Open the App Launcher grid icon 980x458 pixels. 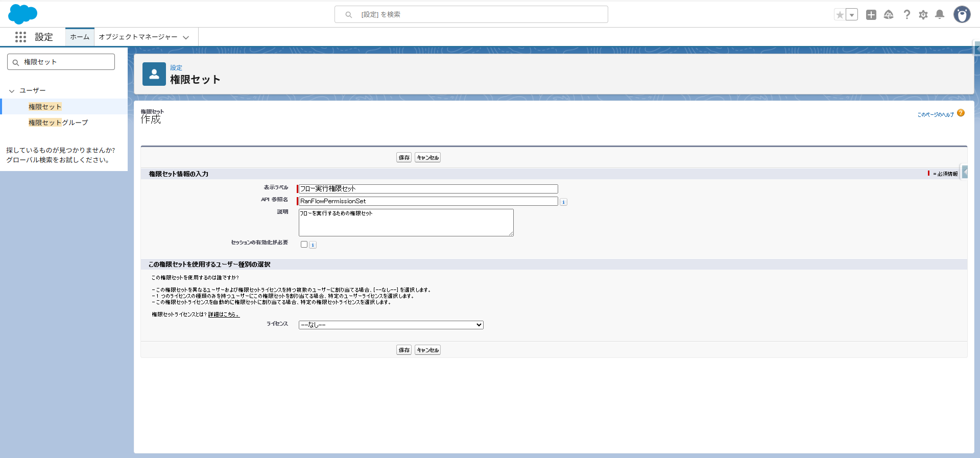(x=20, y=37)
